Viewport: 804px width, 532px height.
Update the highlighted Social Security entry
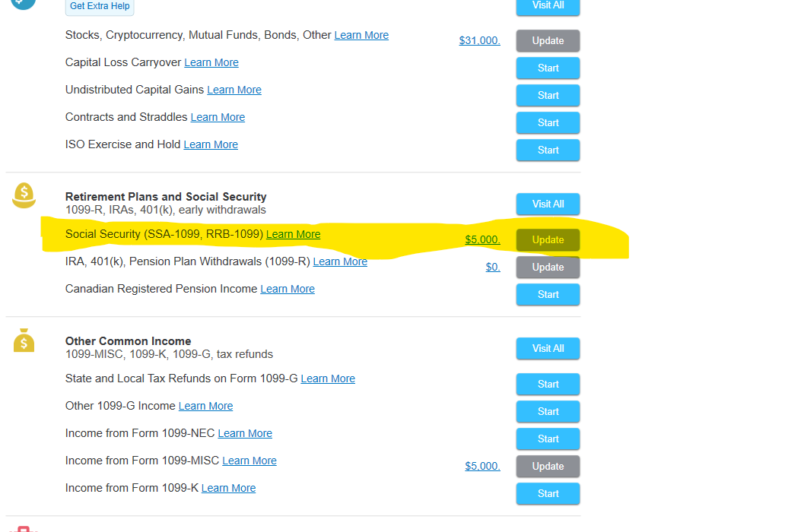548,240
